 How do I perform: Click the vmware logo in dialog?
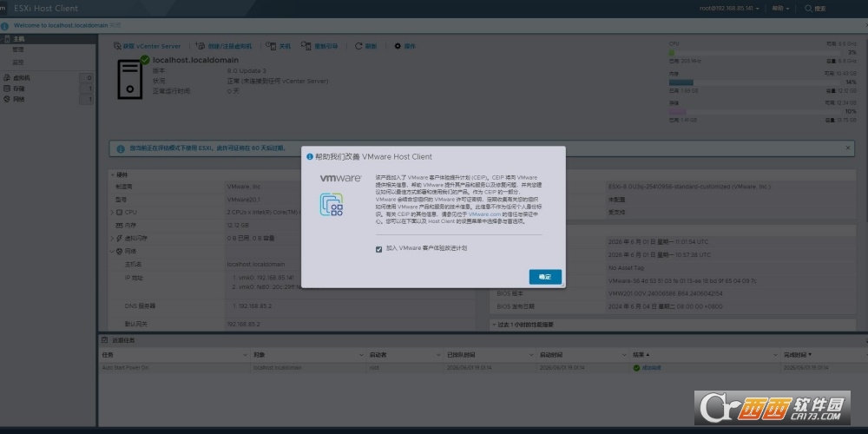[340, 178]
